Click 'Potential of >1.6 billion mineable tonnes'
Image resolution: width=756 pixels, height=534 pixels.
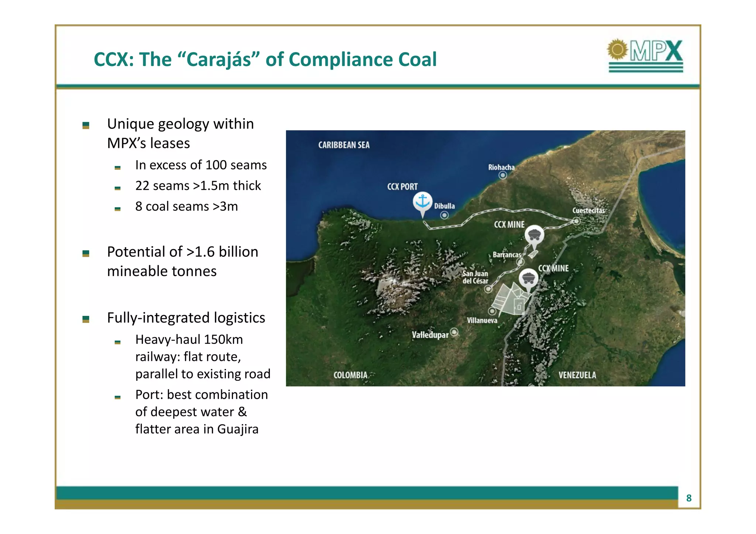point(183,261)
